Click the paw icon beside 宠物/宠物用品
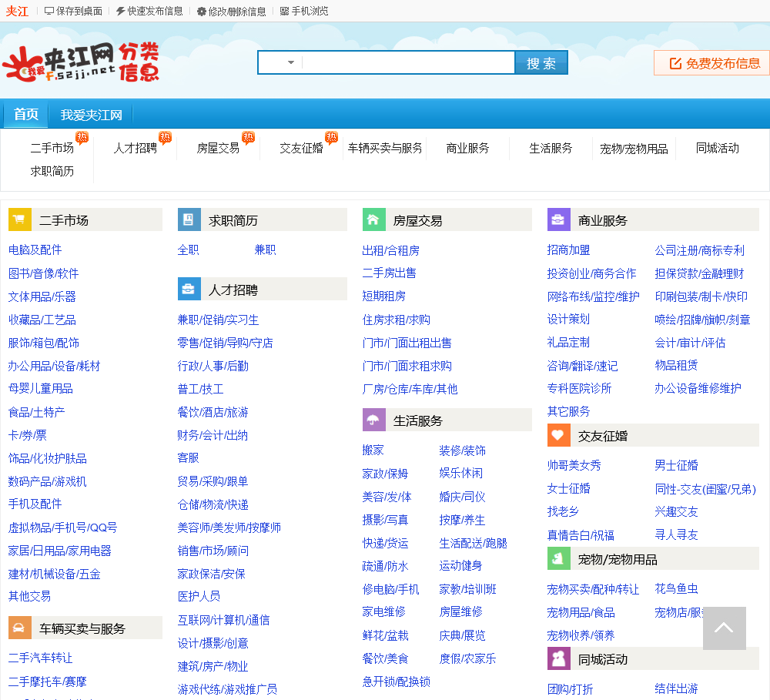The height and width of the screenshot is (700, 770). point(559,559)
